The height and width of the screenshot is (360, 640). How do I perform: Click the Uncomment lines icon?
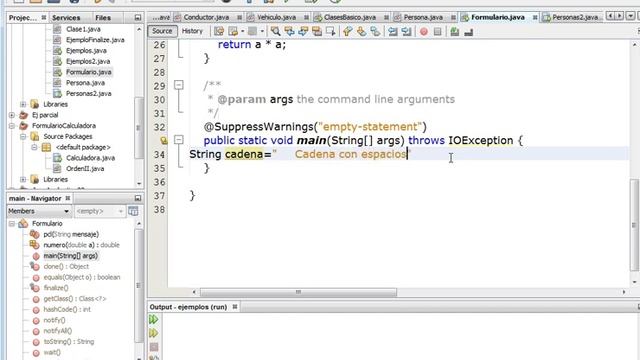[x=469, y=31]
